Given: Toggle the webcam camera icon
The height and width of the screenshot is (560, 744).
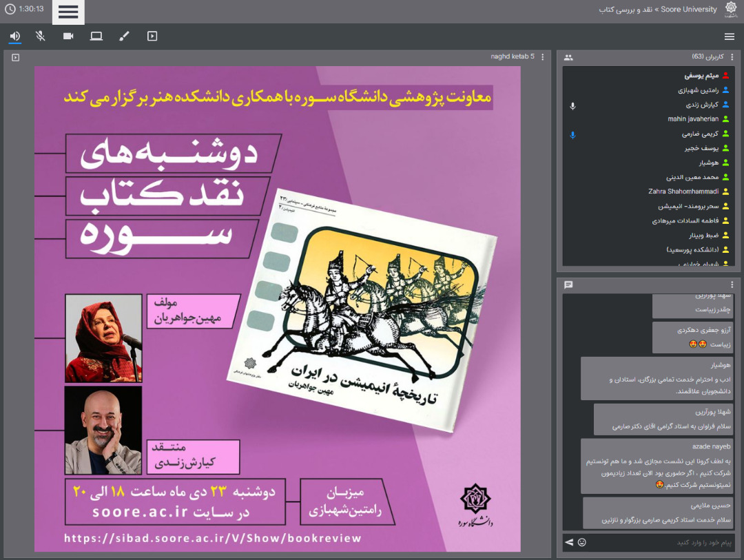Looking at the screenshot, I should (x=68, y=36).
